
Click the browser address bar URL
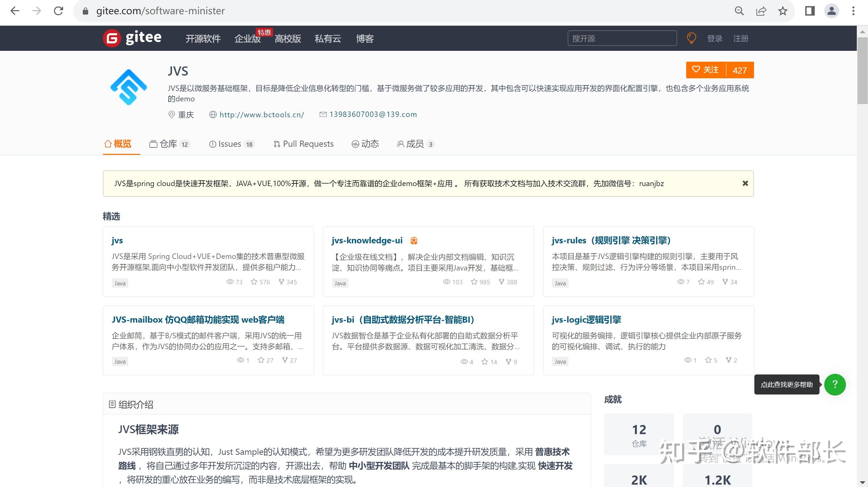click(160, 11)
